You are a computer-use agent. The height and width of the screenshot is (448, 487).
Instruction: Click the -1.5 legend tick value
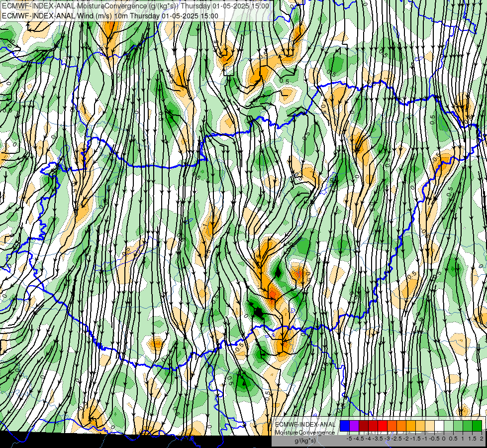click(415, 439)
